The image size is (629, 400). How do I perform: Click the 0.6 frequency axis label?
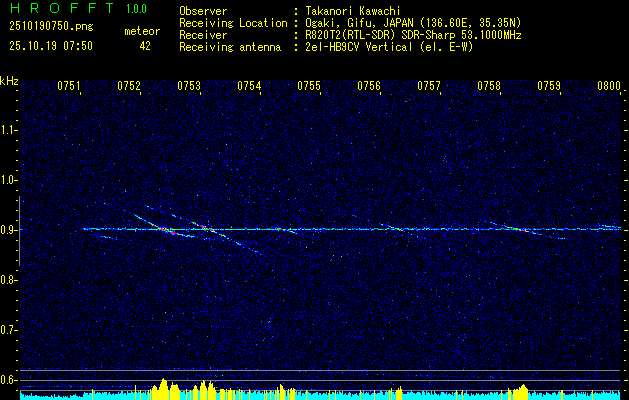(x=8, y=380)
